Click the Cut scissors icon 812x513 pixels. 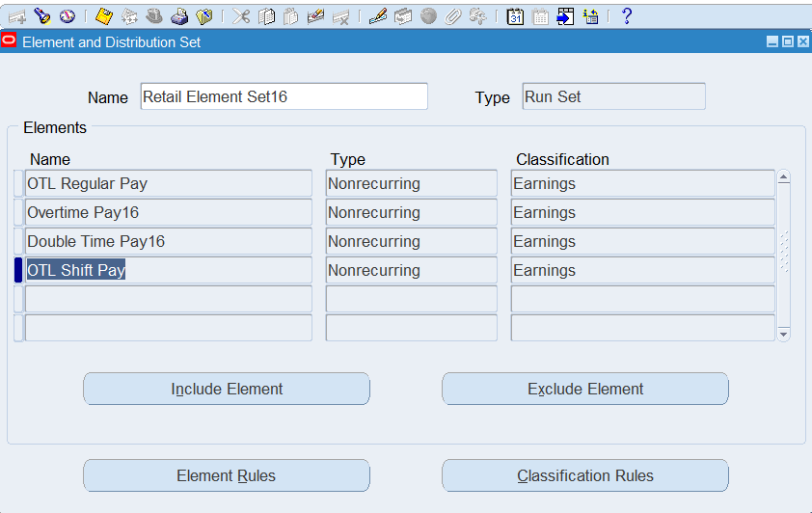[x=241, y=16]
